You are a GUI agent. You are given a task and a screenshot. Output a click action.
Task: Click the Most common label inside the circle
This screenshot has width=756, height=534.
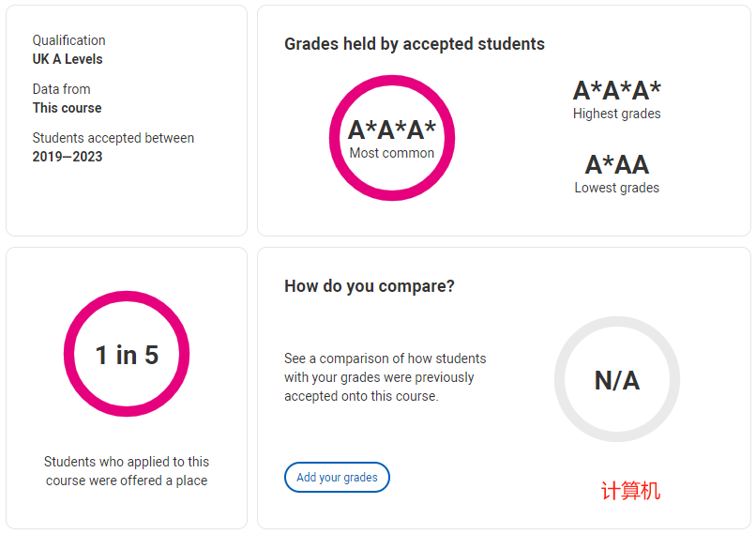[392, 153]
